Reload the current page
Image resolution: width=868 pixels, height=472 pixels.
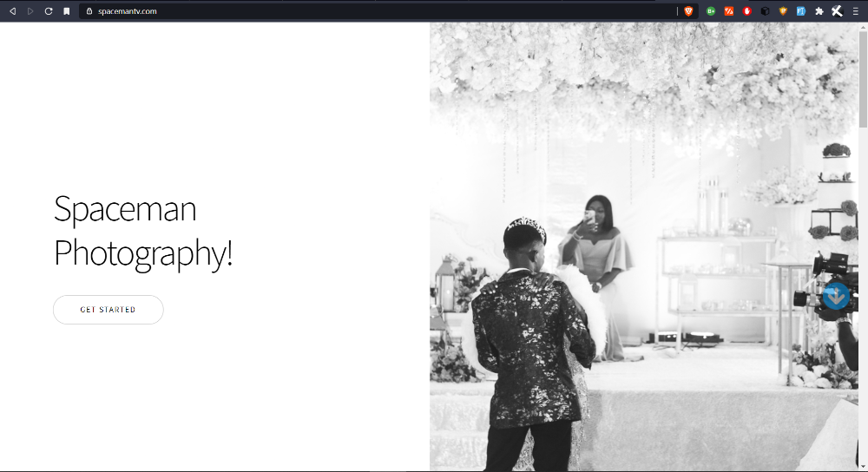[x=49, y=11]
